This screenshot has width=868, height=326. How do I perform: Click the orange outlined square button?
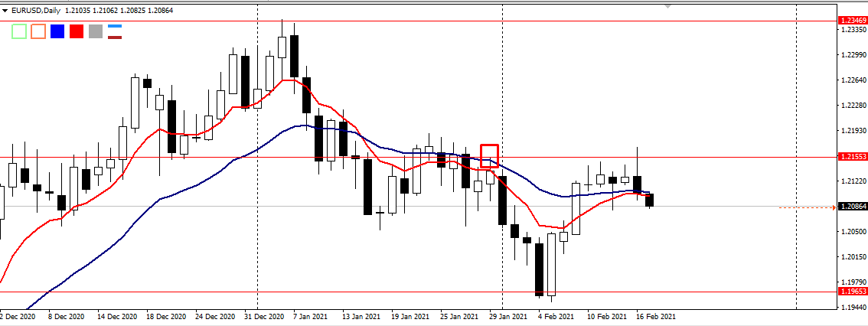point(38,31)
